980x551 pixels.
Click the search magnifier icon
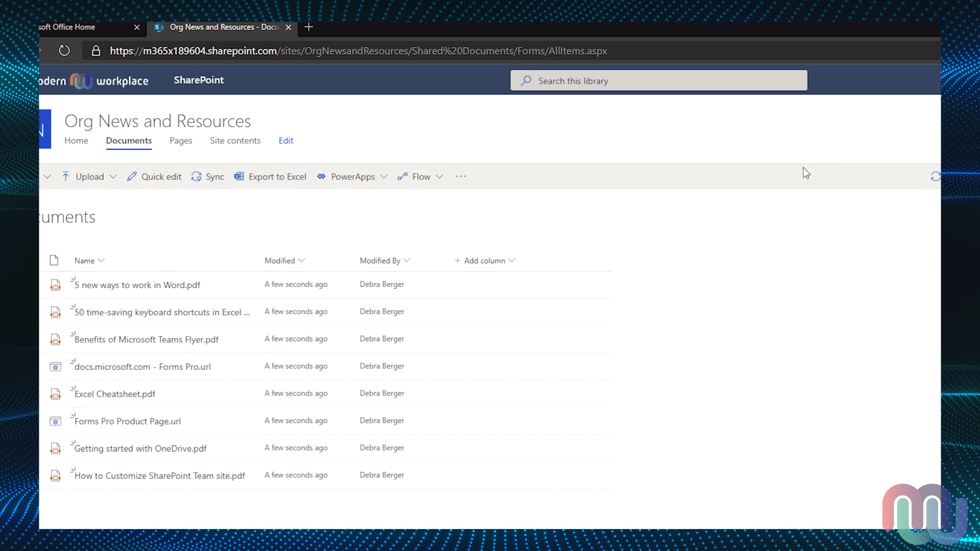[526, 81]
